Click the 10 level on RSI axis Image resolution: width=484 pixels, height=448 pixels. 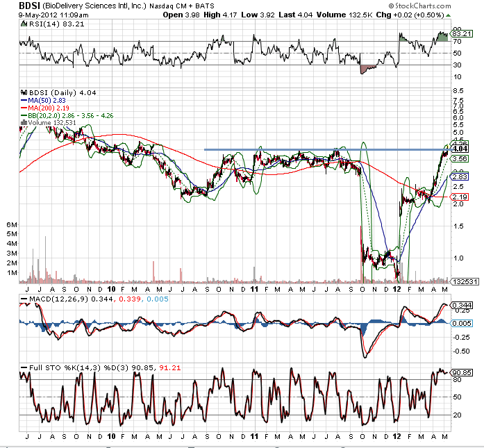(x=458, y=76)
